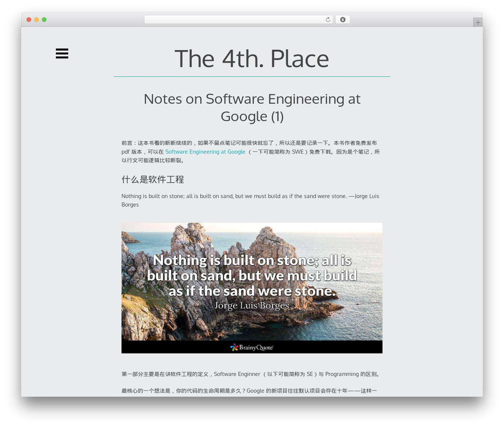
Task: Click the browser address bar
Action: coord(238,20)
